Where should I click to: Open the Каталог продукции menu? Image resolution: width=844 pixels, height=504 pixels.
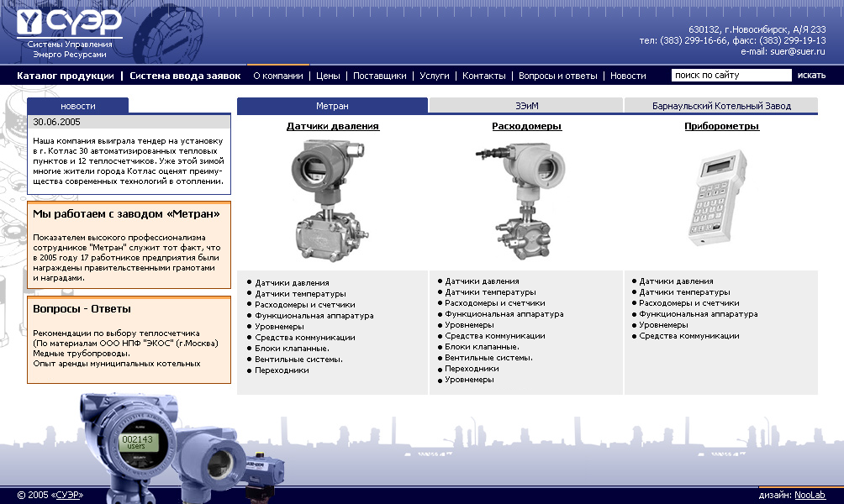click(65, 76)
